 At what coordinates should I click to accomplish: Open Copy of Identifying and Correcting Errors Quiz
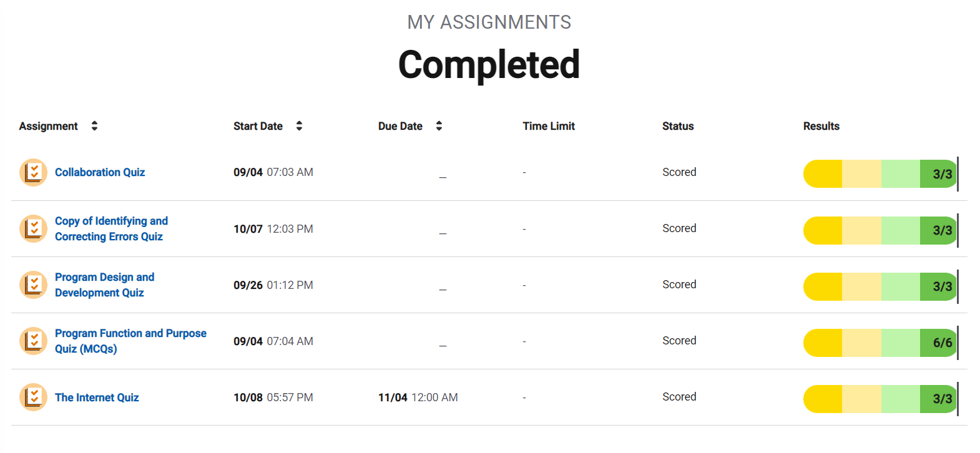coord(111,228)
